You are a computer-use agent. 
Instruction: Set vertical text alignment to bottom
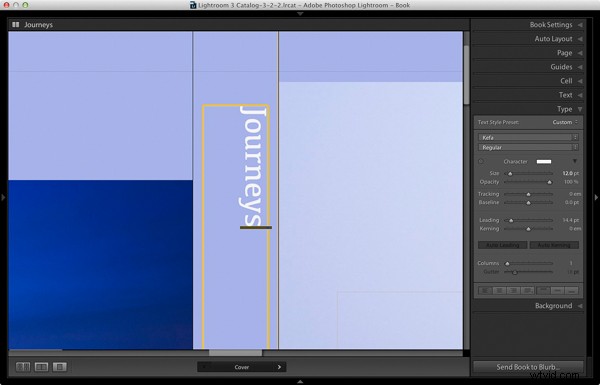(572, 291)
